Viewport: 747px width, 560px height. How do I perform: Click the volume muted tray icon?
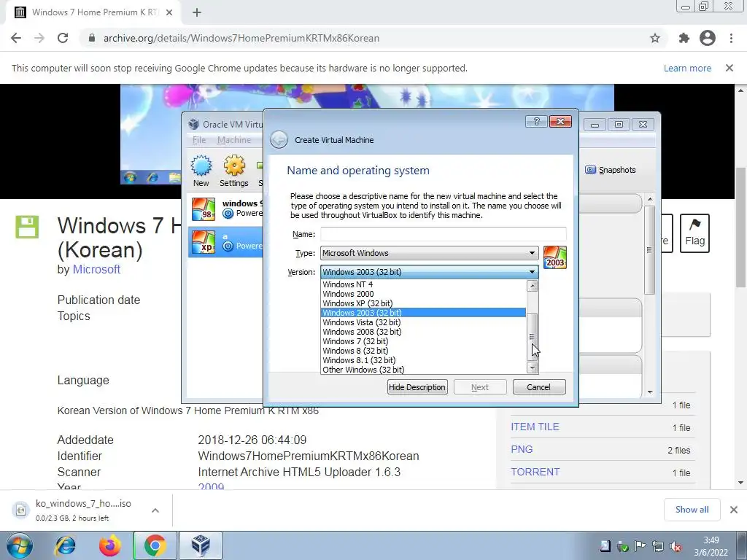pos(675,546)
